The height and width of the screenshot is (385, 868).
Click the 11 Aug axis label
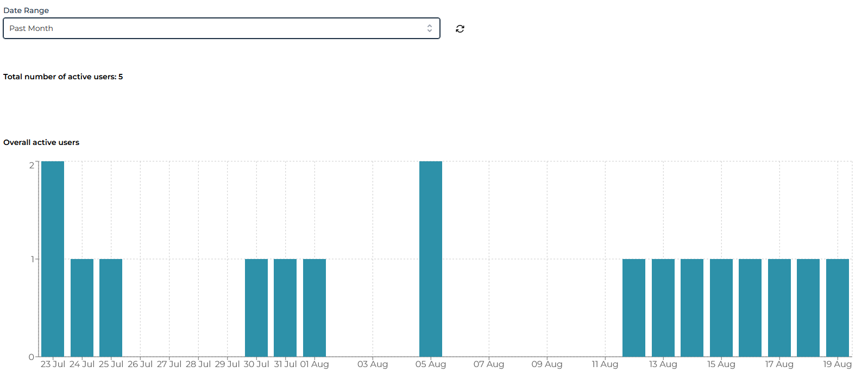click(605, 364)
